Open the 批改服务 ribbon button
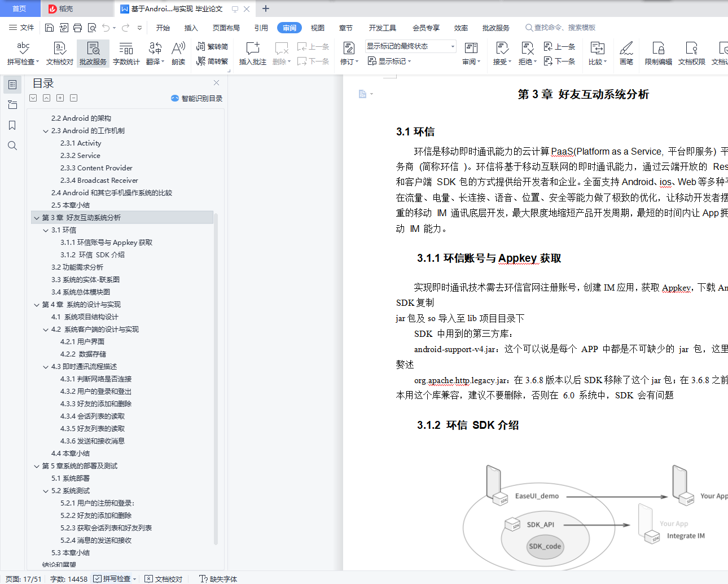This screenshot has height=584, width=728. (x=93, y=54)
